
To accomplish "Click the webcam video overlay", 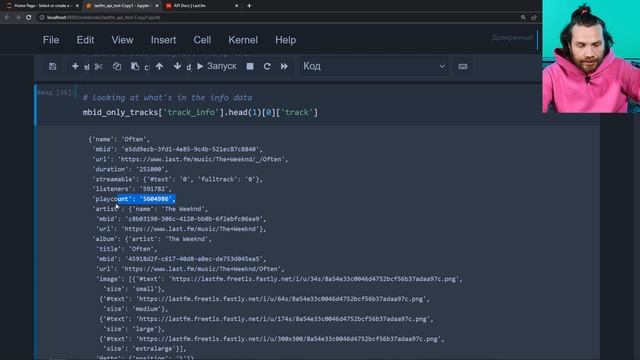I will pyautogui.click(x=591, y=56).
